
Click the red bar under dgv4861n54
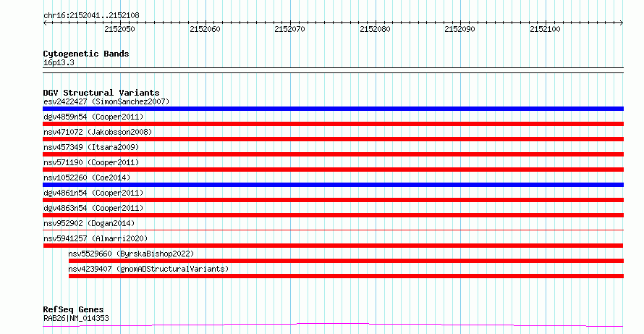333,200
